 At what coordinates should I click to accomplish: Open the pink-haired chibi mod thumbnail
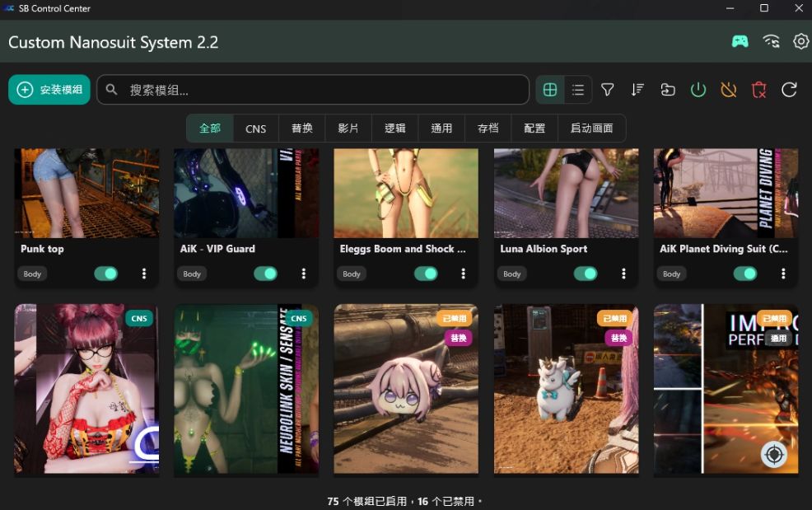click(406, 389)
